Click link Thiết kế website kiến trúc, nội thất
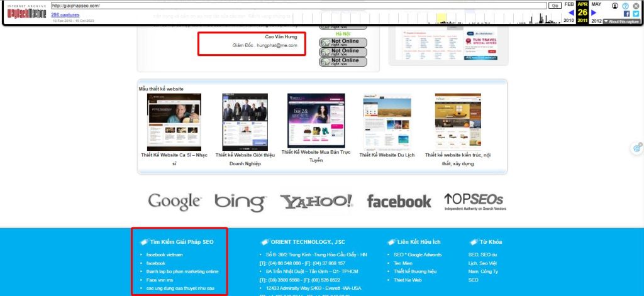The width and height of the screenshot is (644, 296). point(458,159)
